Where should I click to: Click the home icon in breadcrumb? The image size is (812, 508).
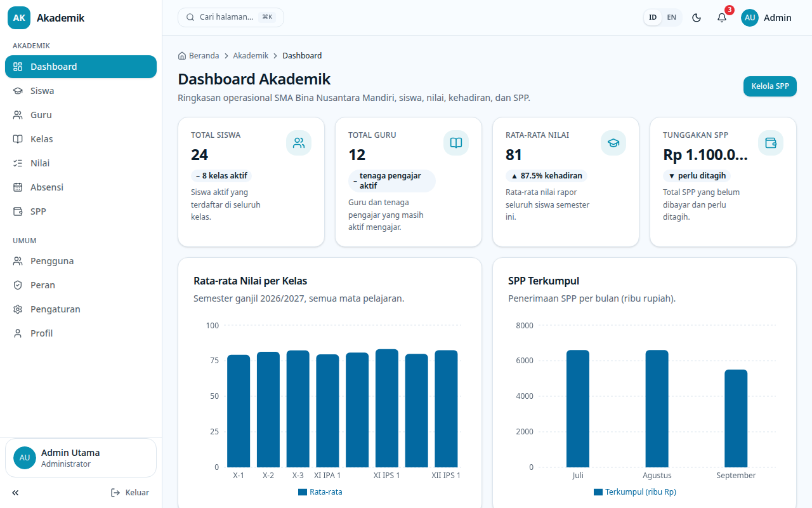coord(182,56)
